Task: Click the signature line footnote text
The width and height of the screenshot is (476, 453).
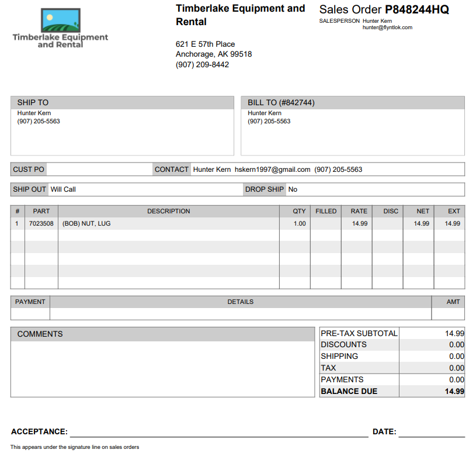Action: (75, 447)
